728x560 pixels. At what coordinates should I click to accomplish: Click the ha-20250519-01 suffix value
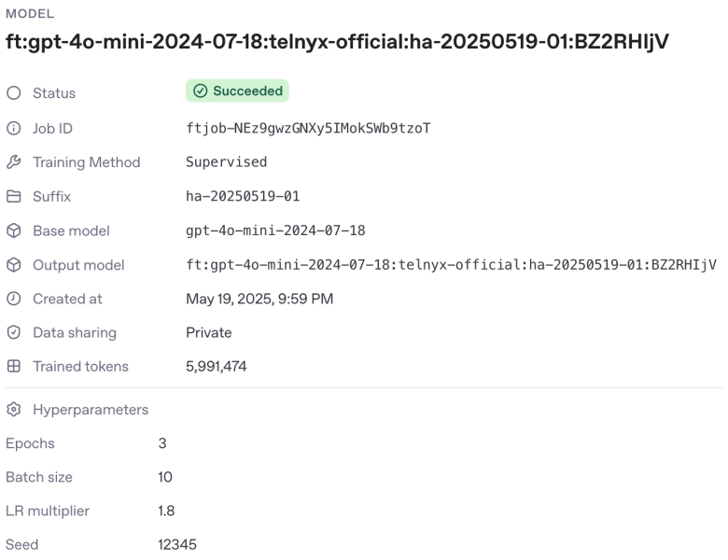243,196
